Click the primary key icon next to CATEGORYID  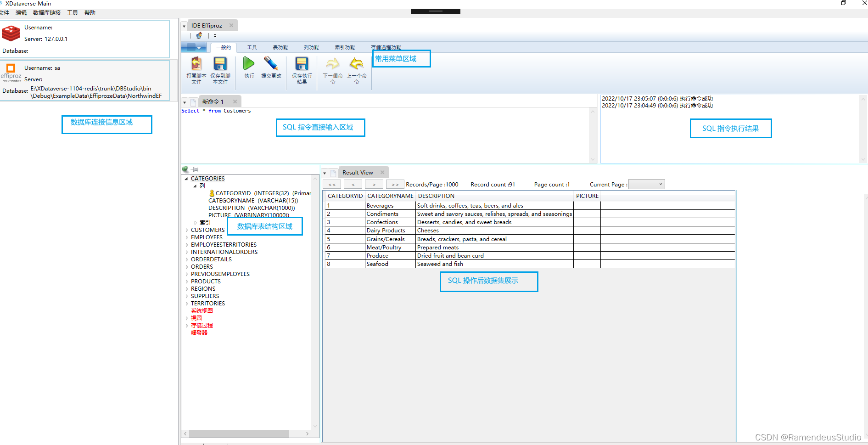(x=212, y=193)
